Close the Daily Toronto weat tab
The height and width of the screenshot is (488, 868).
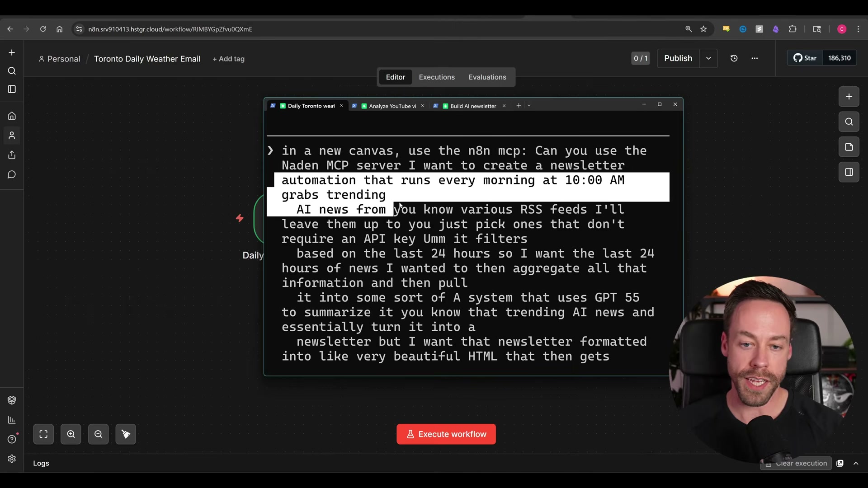(x=341, y=106)
